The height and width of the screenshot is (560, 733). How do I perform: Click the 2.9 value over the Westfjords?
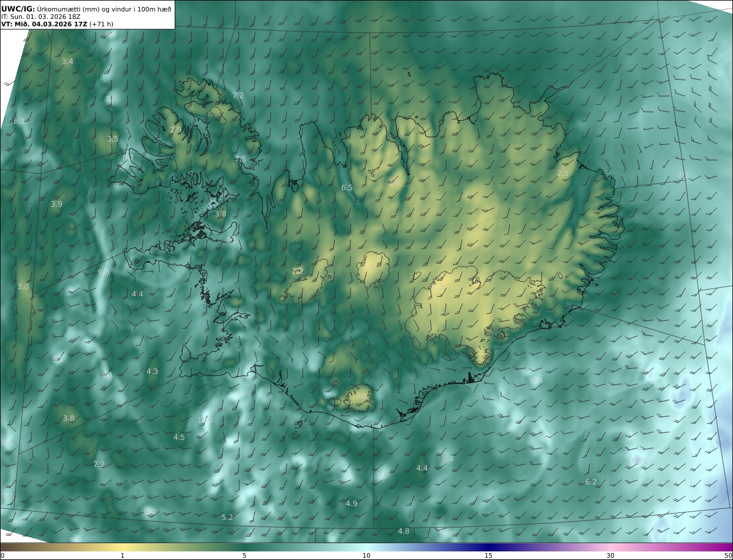pos(176,130)
